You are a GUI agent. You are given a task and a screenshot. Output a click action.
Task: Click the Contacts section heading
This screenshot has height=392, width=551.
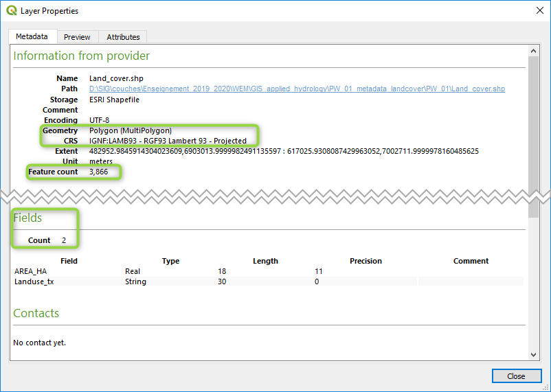coord(36,313)
